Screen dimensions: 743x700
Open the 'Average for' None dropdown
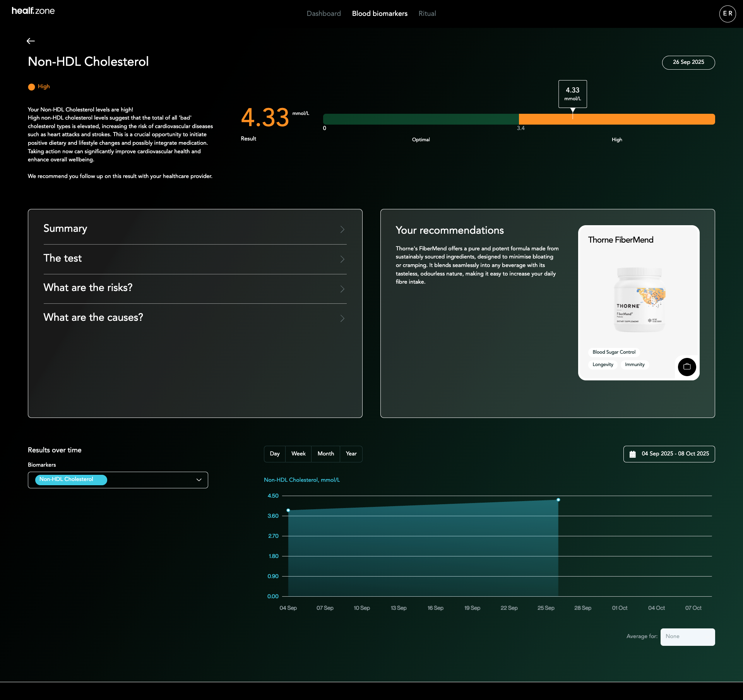pos(687,637)
